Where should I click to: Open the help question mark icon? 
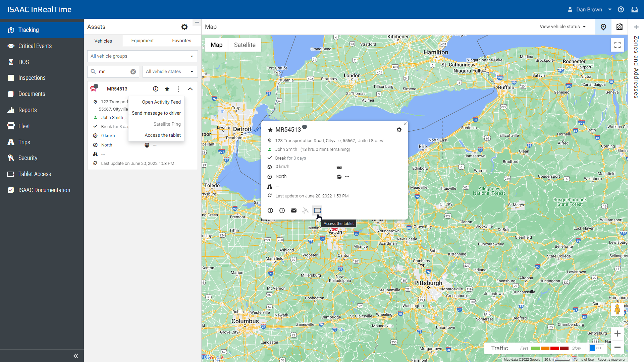click(621, 9)
